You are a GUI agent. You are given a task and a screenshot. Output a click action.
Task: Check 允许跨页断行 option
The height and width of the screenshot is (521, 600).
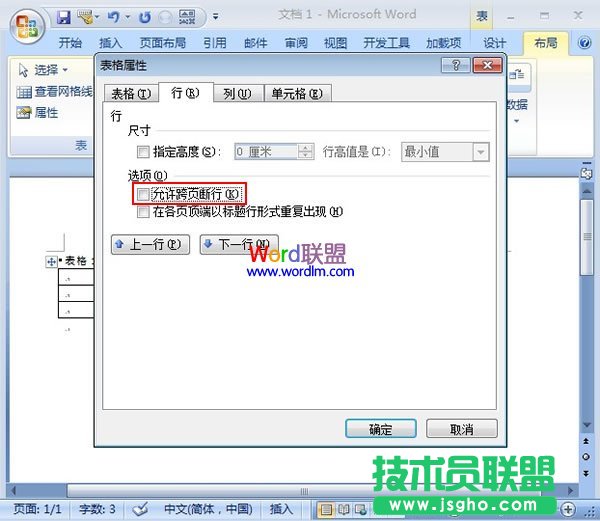(x=143, y=194)
